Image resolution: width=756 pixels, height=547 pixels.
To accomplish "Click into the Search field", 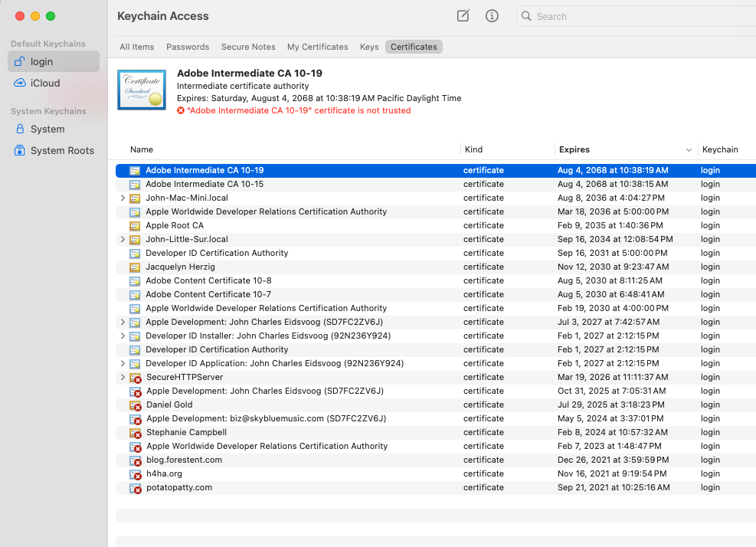I will 637,16.
